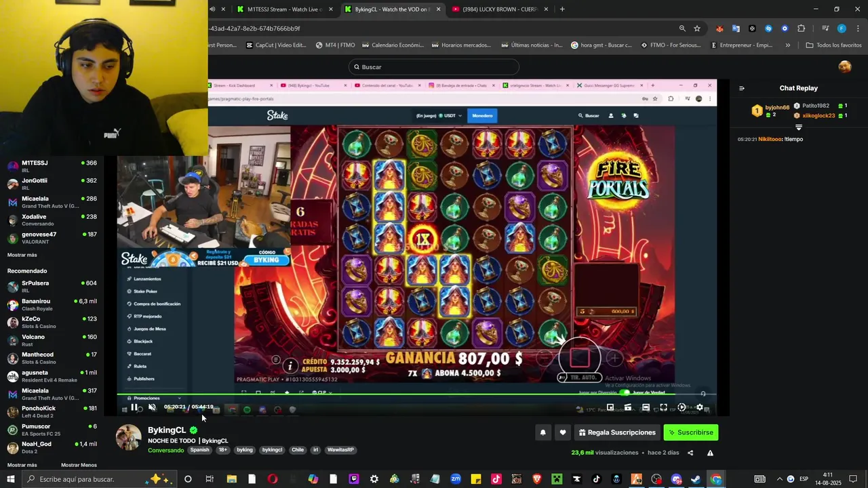
Task: Click Mostrar Menos in recommended list
Action: (79, 465)
